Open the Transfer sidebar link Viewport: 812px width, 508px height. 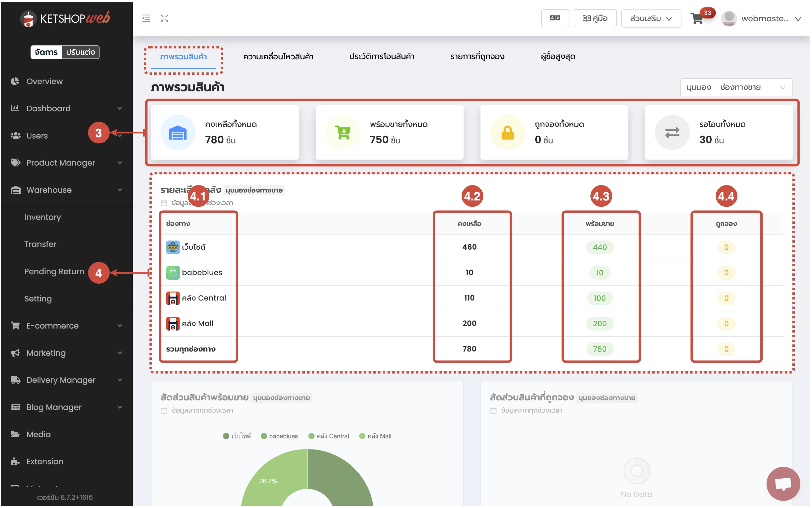[x=40, y=244]
